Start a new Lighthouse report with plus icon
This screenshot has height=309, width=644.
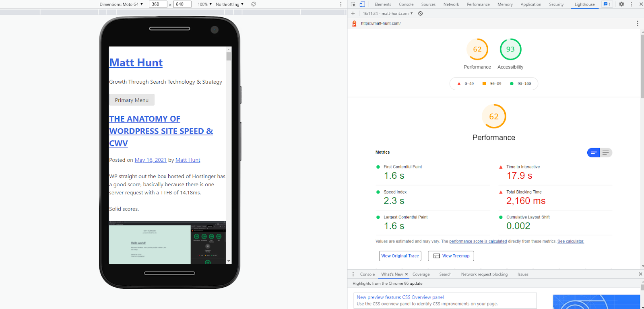353,13
